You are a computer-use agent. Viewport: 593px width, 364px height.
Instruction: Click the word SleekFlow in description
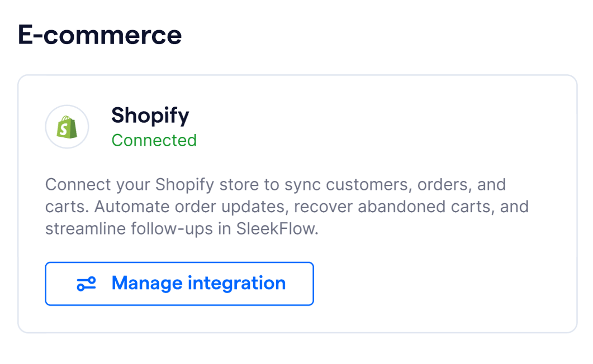pyautogui.click(x=277, y=228)
